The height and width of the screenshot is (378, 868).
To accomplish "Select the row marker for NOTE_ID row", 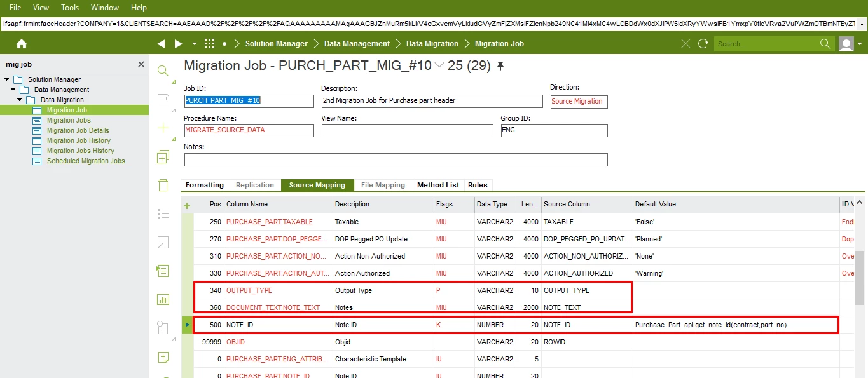I will point(188,325).
